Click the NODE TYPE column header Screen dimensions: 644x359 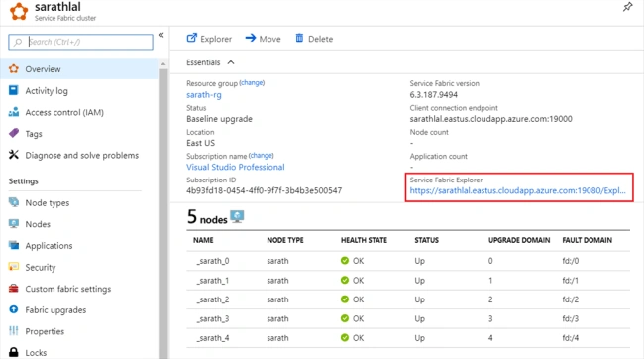285,240
